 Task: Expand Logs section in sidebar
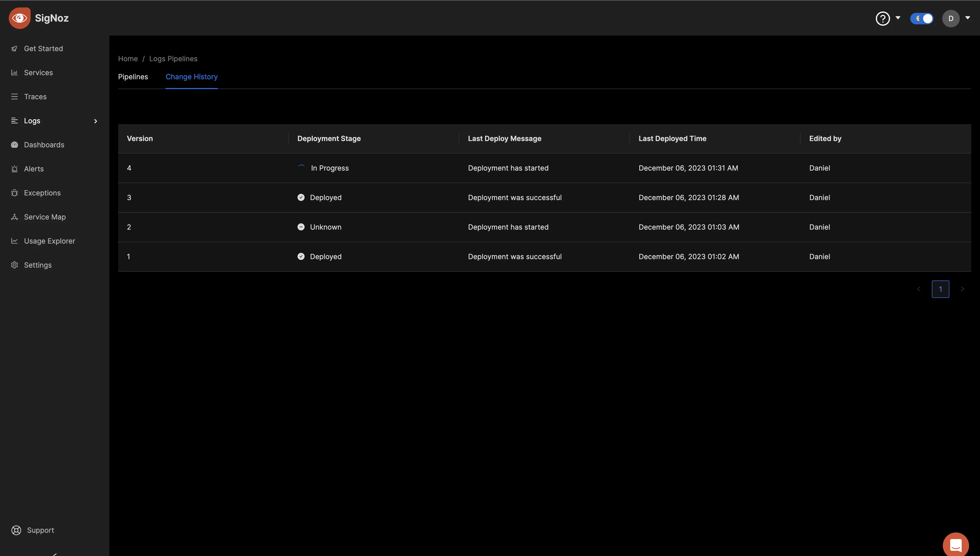click(95, 121)
